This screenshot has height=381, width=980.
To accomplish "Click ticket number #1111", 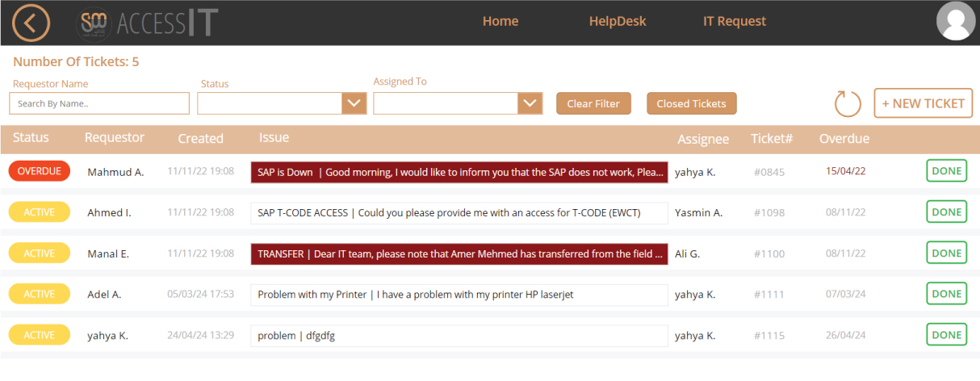I will pos(769,295).
